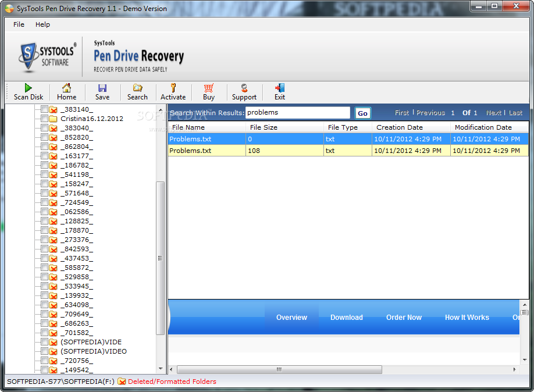The image size is (534, 392).
Task: Click deleted folder icon of _062586_
Action: pyautogui.click(x=53, y=212)
